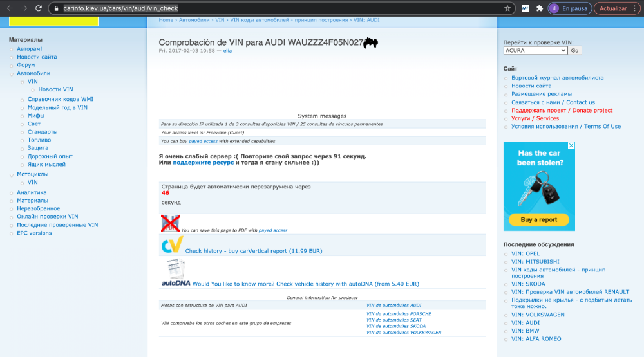Open Chrome menu with three dots
This screenshot has width=644, height=357.
[635, 8]
